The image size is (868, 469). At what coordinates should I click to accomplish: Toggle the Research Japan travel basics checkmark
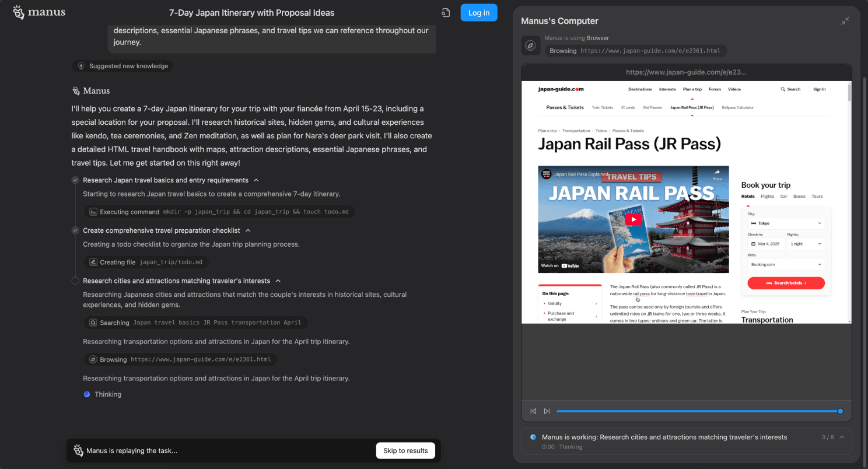tap(75, 180)
